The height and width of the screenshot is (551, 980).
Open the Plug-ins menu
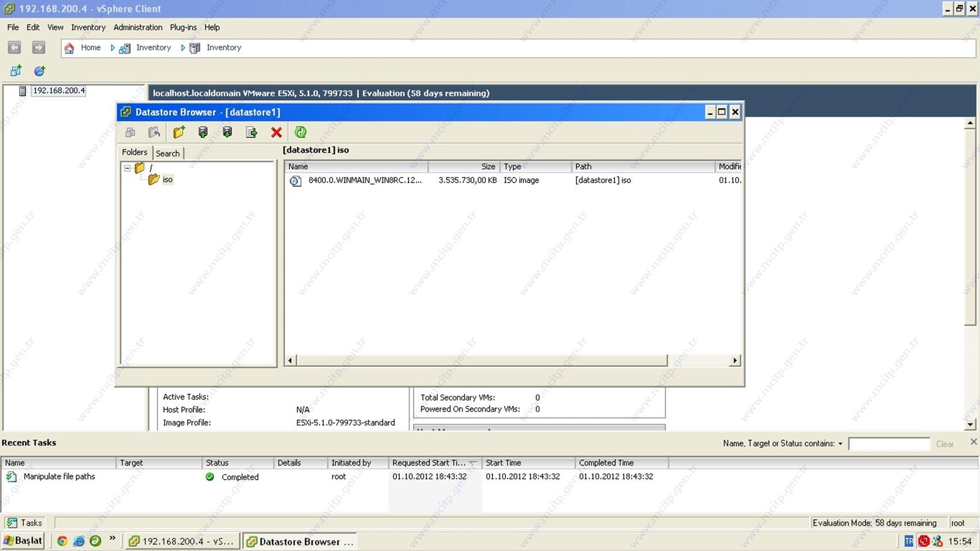click(x=183, y=27)
